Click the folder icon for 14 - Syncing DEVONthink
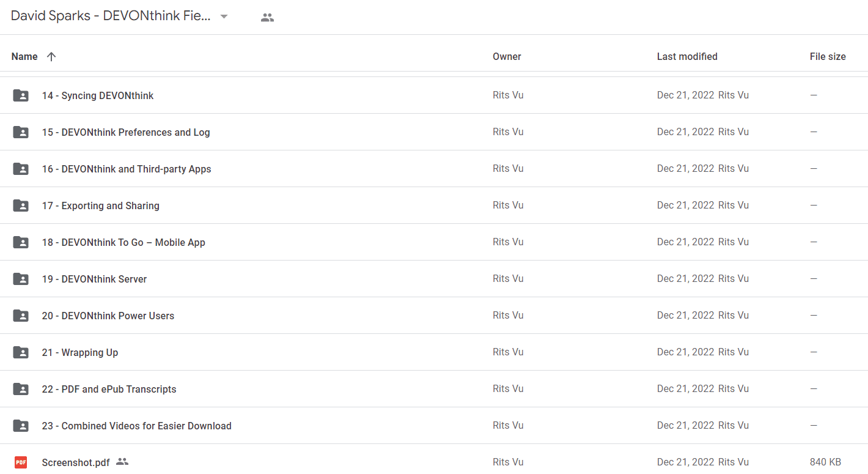The width and height of the screenshot is (868, 474). click(x=21, y=95)
